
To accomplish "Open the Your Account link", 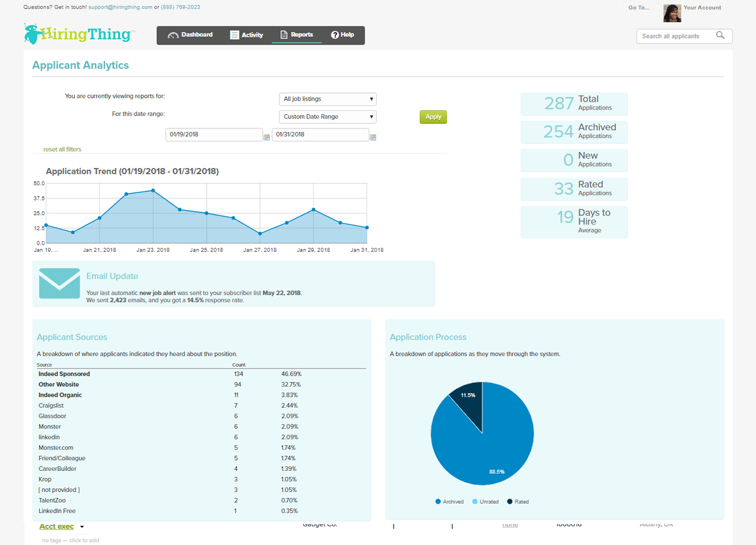I will point(702,8).
